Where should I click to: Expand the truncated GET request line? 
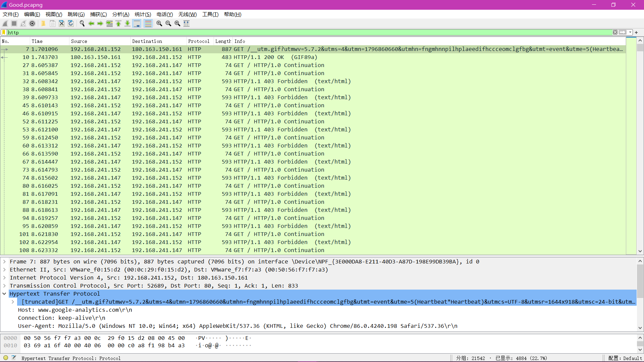coord(13,302)
